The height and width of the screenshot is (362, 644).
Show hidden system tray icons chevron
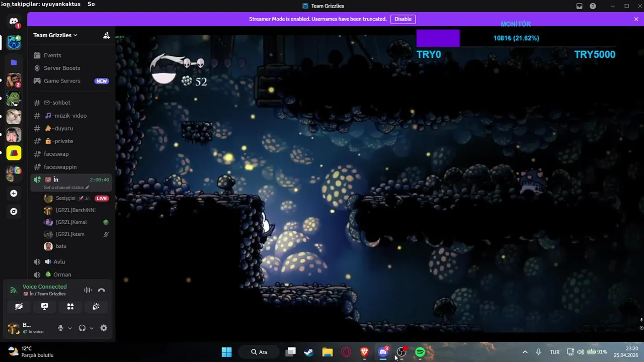[x=525, y=352]
